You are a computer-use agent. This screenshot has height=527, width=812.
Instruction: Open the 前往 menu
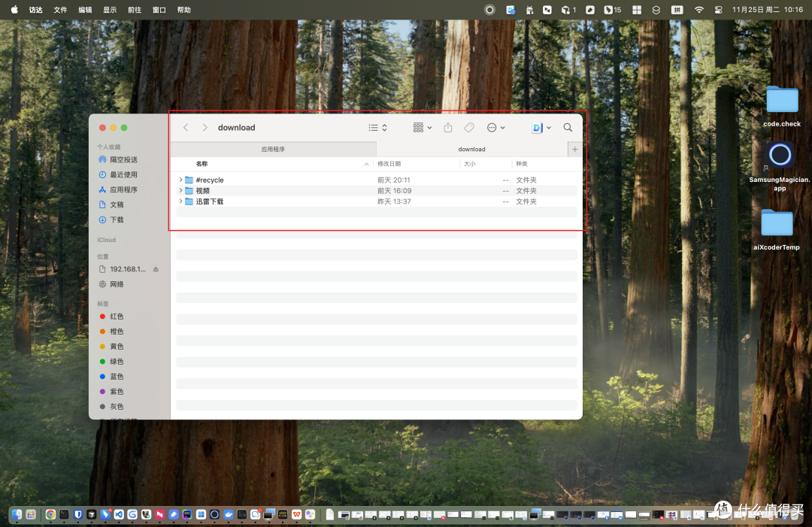tap(135, 9)
